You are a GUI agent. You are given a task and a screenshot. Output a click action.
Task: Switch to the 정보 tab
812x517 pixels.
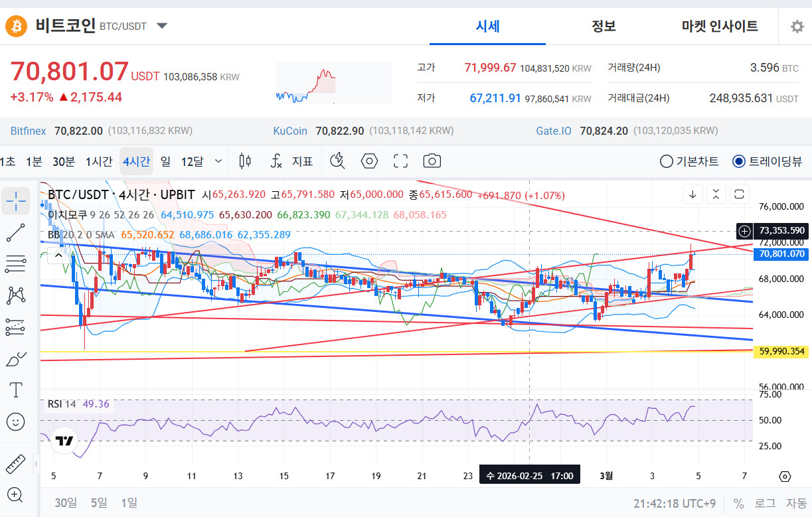(604, 27)
